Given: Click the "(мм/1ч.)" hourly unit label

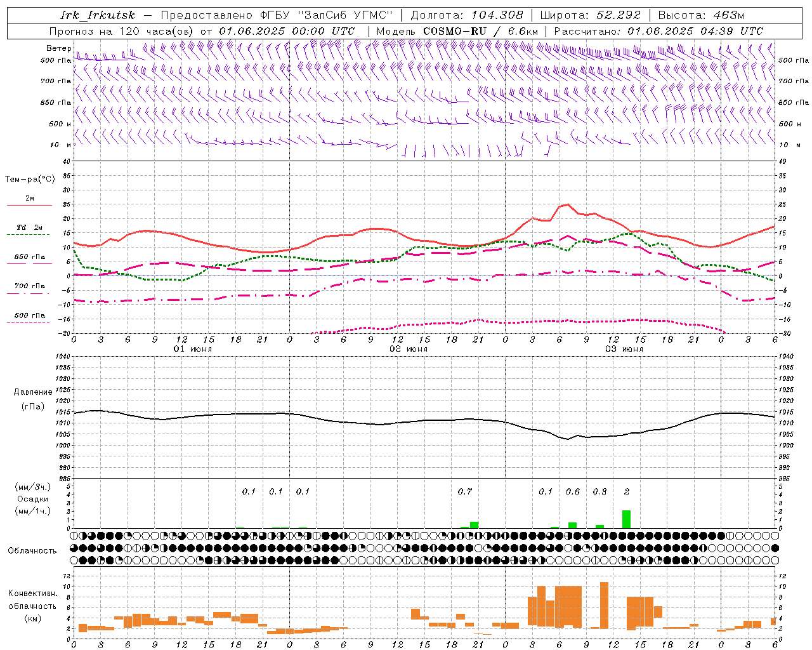Looking at the screenshot, I should point(33,511).
